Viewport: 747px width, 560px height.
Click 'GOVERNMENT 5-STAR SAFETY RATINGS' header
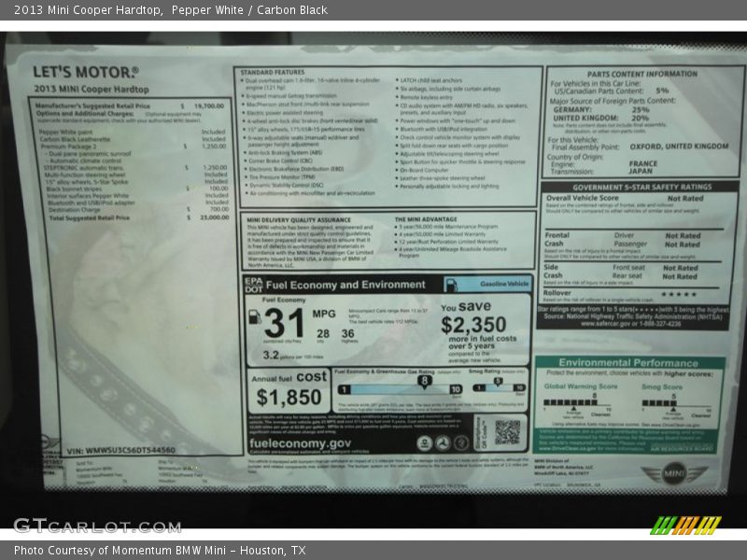[x=642, y=188]
